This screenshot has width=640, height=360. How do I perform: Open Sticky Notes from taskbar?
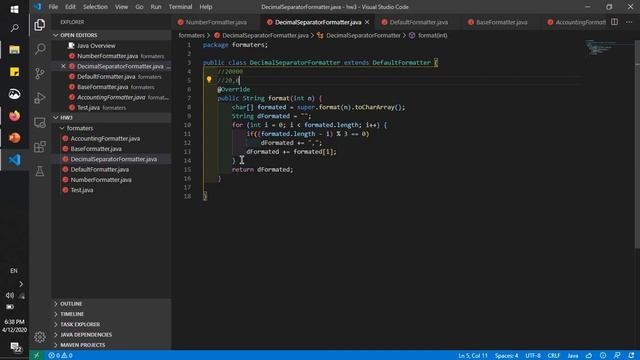point(14,72)
